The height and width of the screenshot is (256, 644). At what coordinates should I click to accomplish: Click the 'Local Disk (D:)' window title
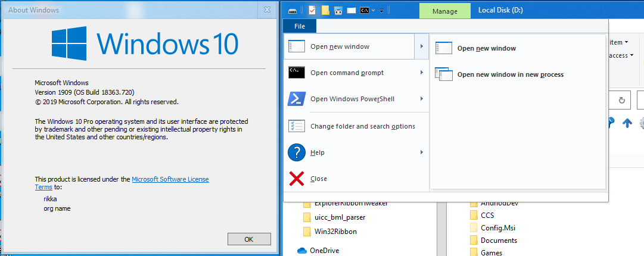point(500,10)
